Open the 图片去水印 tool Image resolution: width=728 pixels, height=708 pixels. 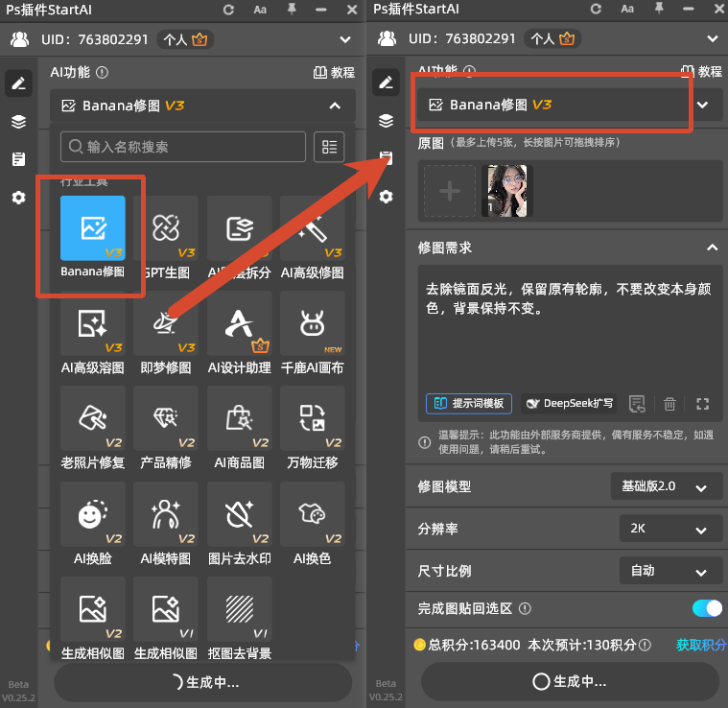pyautogui.click(x=239, y=514)
